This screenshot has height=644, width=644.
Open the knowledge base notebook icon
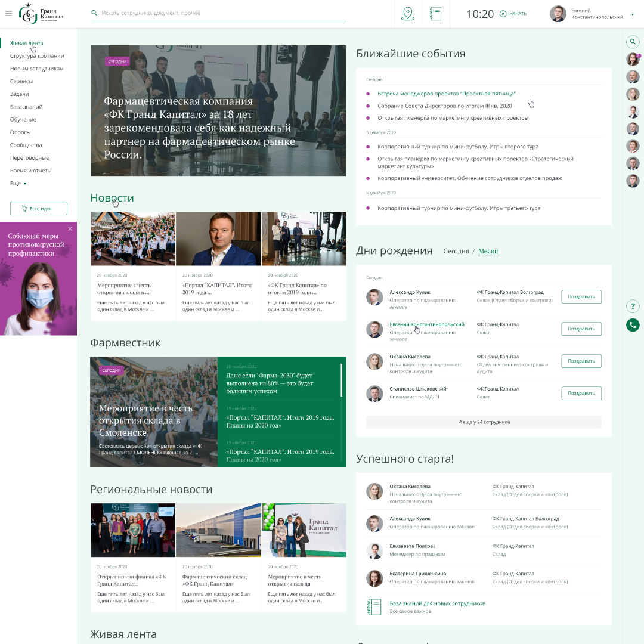[x=374, y=607]
